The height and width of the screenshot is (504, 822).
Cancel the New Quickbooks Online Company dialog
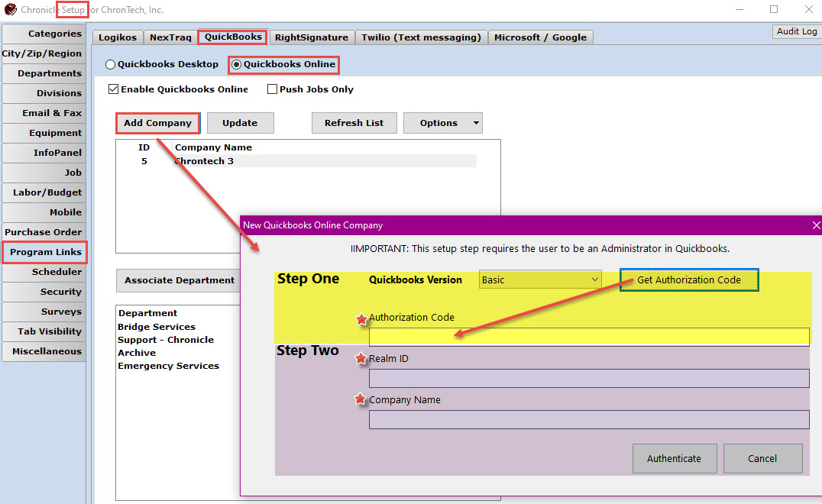[762, 458]
